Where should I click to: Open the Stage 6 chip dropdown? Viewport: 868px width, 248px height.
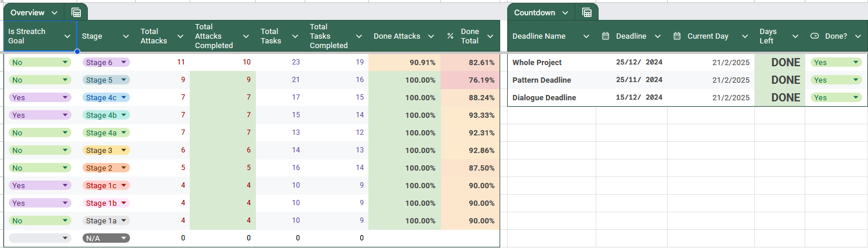click(x=124, y=63)
